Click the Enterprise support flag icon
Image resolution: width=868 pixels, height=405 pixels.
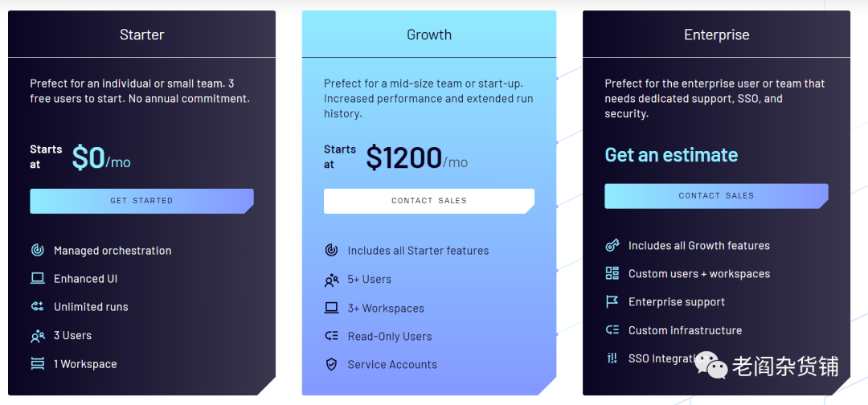[612, 301]
